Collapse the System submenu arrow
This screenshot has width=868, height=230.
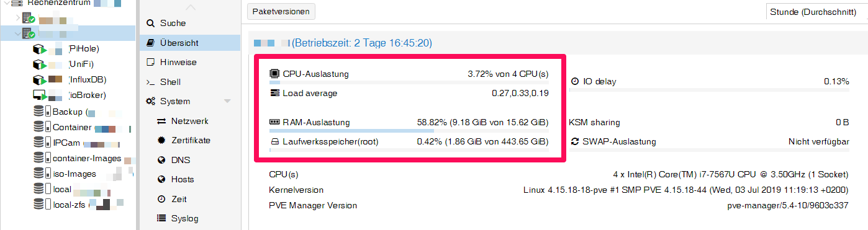pos(227,101)
